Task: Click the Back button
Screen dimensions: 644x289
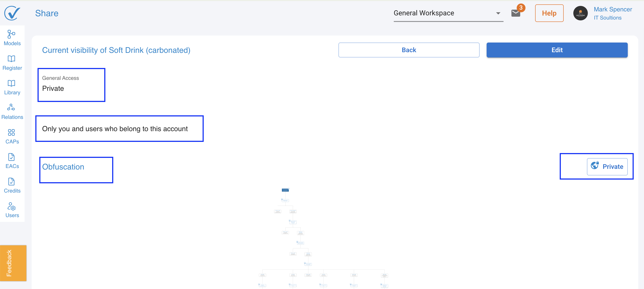Action: click(x=409, y=50)
